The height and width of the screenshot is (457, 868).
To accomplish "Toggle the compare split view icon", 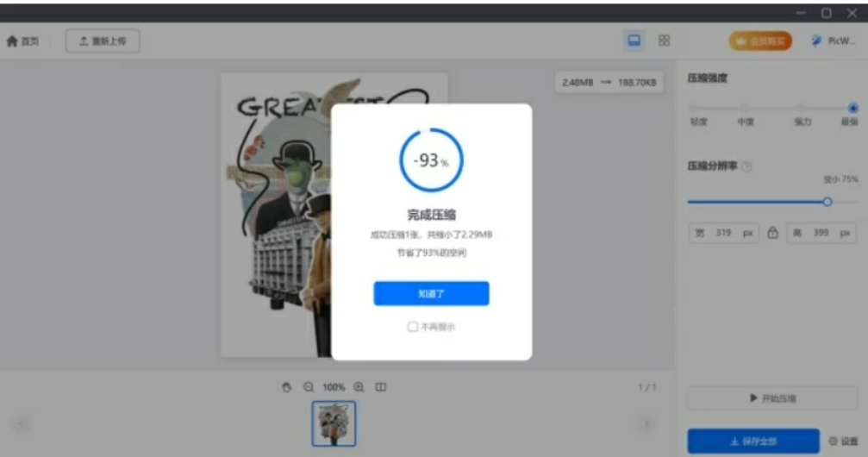I will click(381, 387).
